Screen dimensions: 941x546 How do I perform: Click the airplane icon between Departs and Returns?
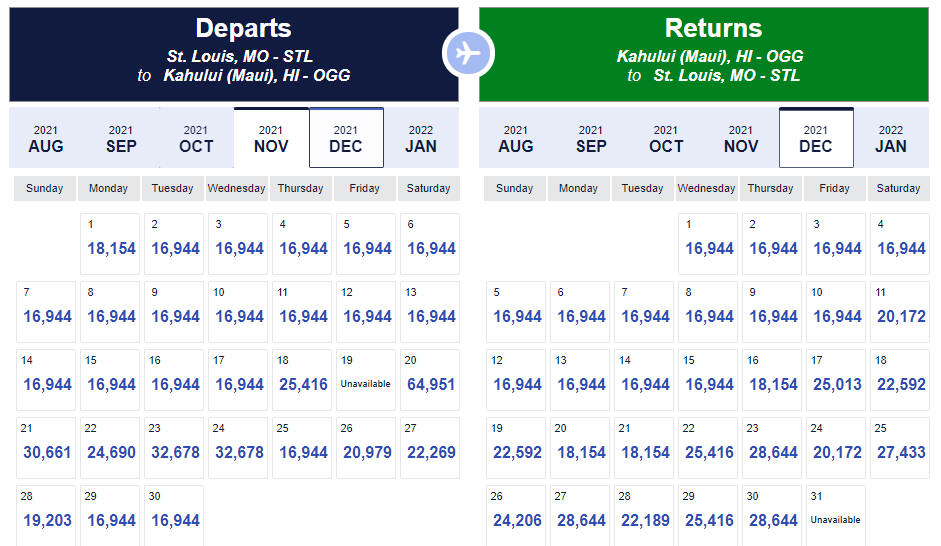[468, 53]
